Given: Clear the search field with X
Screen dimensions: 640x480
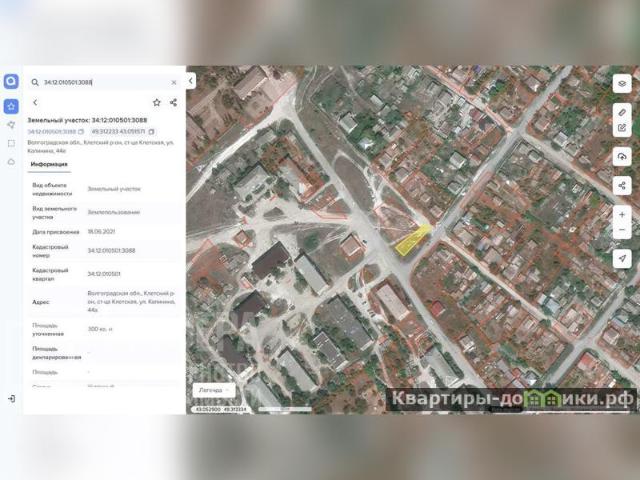Looking at the screenshot, I should tap(174, 82).
